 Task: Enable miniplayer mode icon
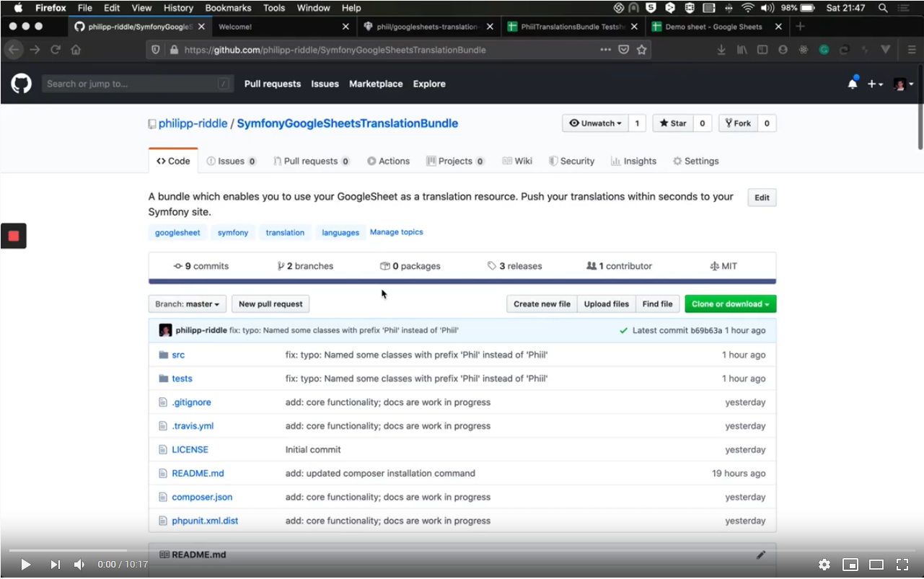[850, 565]
